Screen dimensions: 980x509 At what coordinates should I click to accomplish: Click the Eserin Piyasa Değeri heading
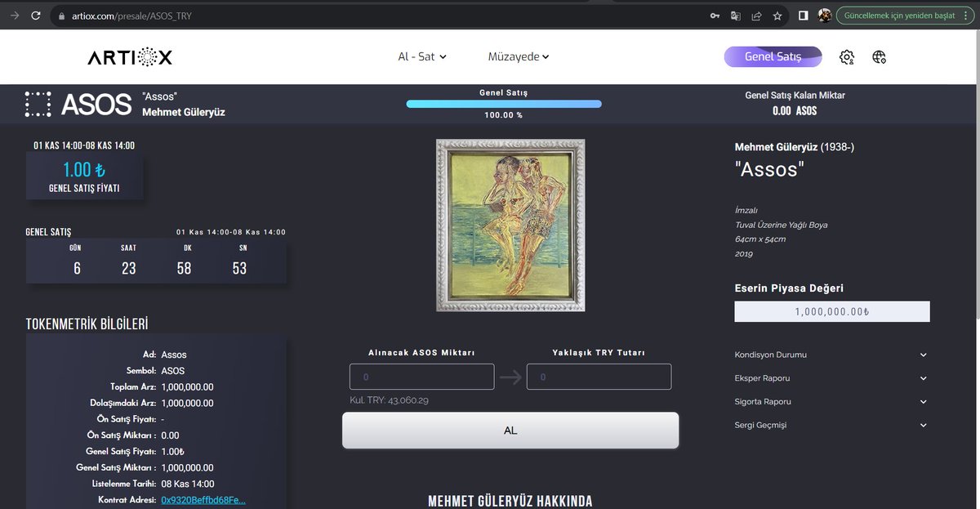coord(789,288)
